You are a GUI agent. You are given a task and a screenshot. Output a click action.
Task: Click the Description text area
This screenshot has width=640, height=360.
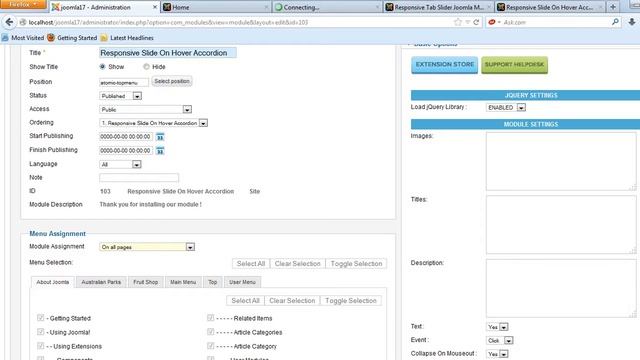point(561,288)
